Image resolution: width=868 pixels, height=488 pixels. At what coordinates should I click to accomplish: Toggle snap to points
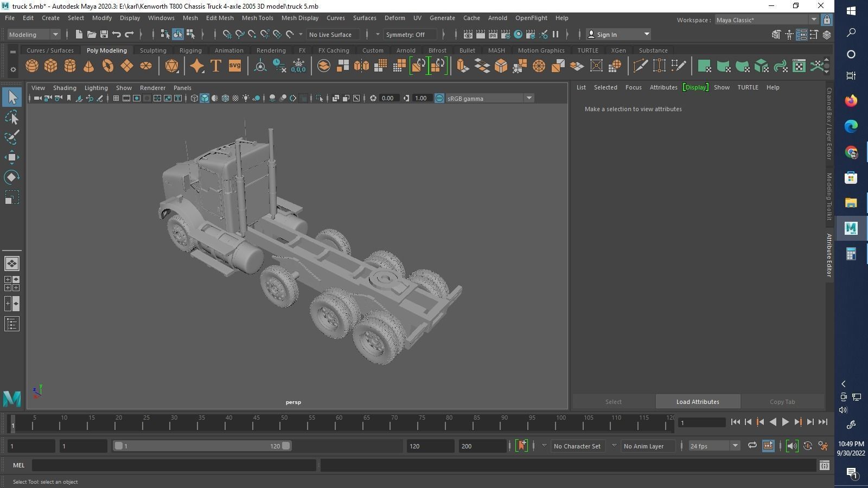[252, 34]
